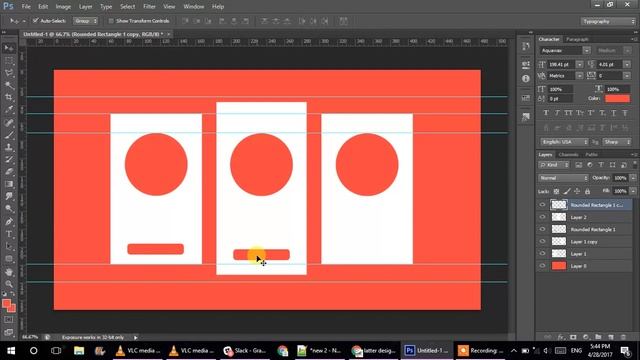Screen dimensions: 640x360
Task: Toggle visibility of Rounded Rectangle 1 layer
Action: point(542,229)
